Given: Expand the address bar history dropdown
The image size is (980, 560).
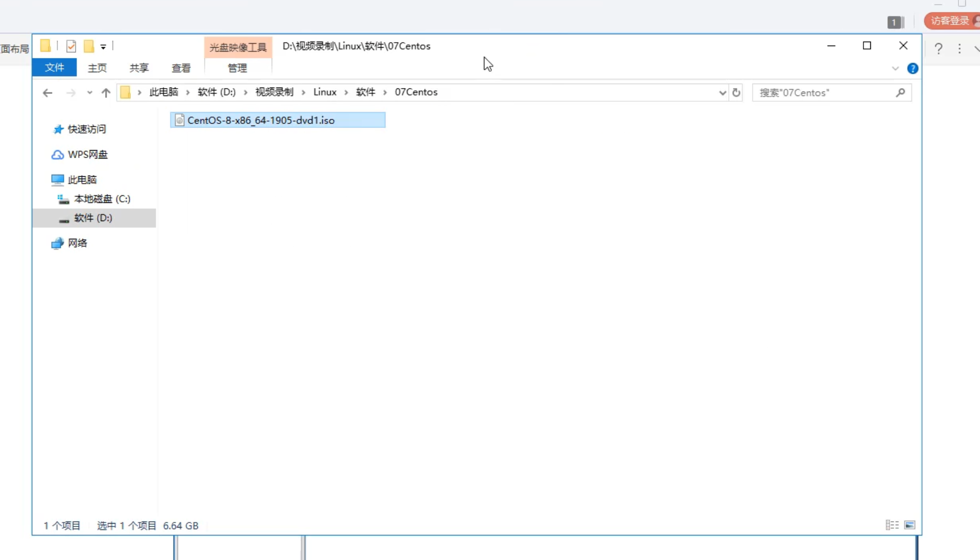Looking at the screenshot, I should [722, 93].
